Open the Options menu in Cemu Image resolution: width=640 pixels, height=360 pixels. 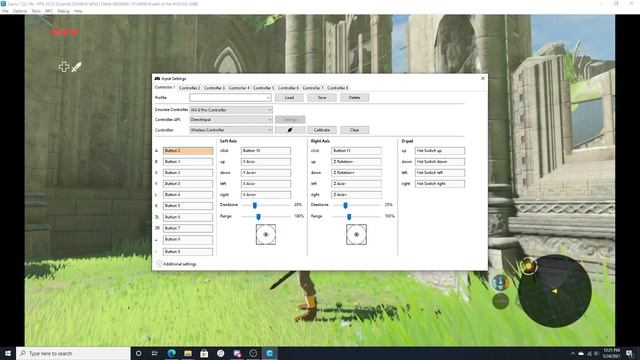point(20,11)
